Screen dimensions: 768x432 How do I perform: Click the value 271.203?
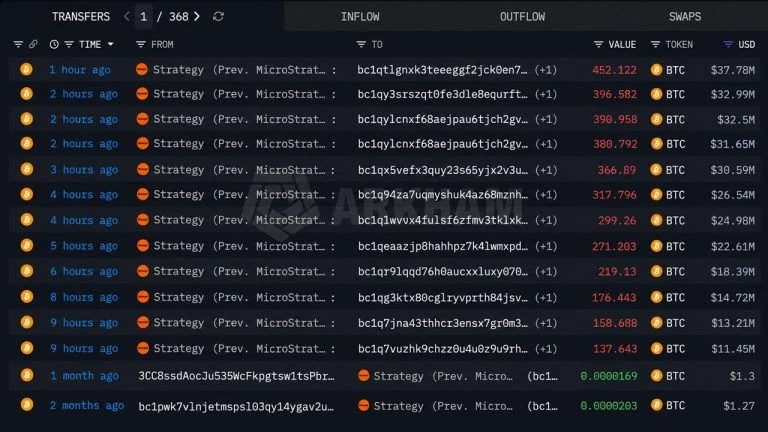[x=614, y=246]
